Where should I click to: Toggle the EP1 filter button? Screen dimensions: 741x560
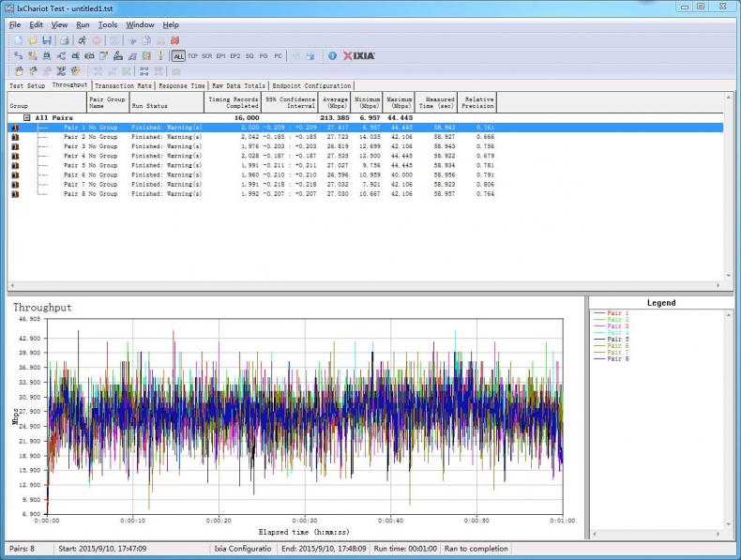[x=221, y=55]
